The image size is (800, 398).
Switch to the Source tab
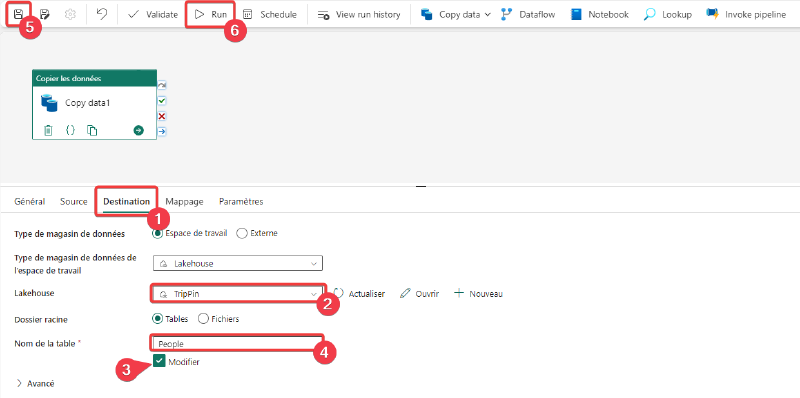73,202
